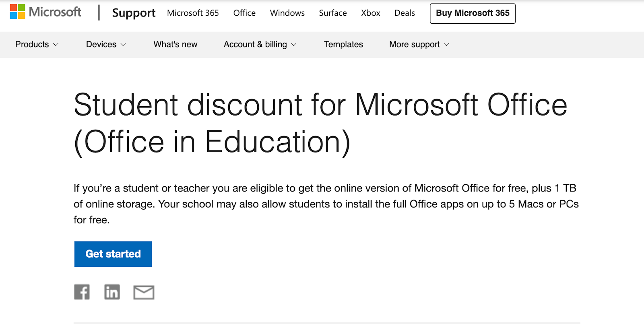Screen dimensions: 644x332
Task: Open the Templates link
Action: pyautogui.click(x=343, y=44)
